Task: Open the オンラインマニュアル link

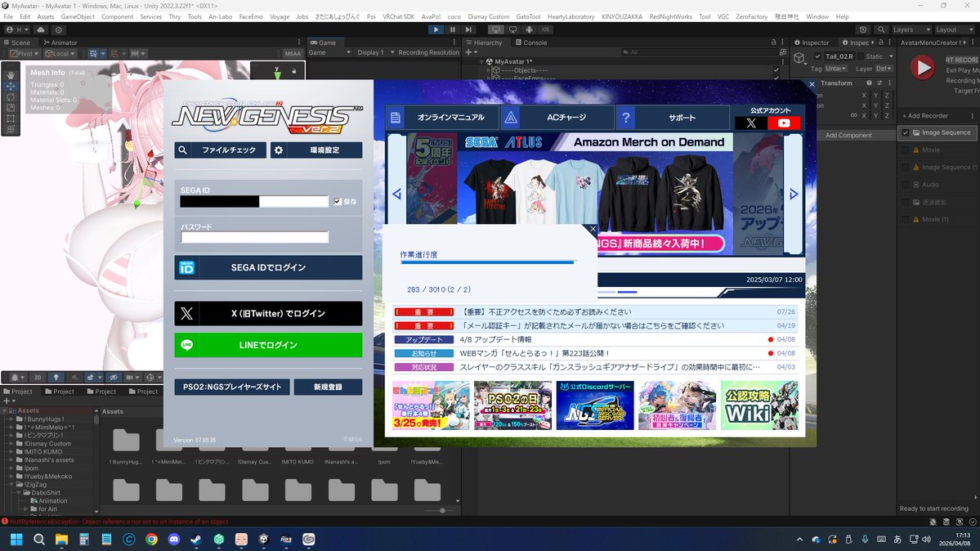Action: tap(442, 117)
